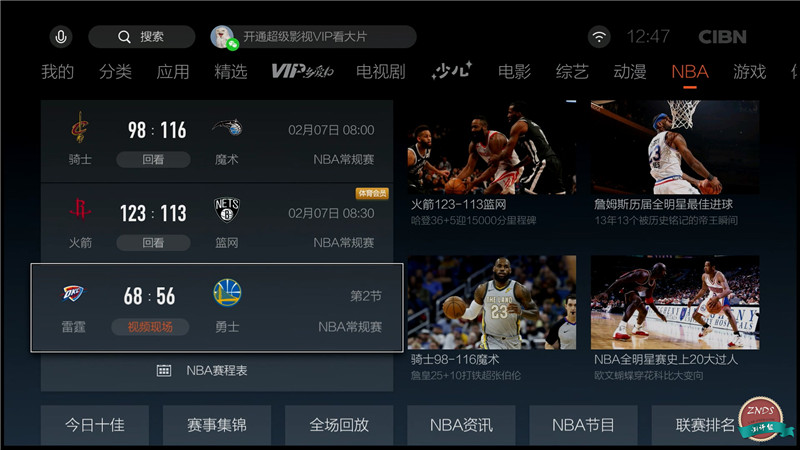Open the NBA资讯 category
Screen dimensions: 800x450
pos(461,425)
